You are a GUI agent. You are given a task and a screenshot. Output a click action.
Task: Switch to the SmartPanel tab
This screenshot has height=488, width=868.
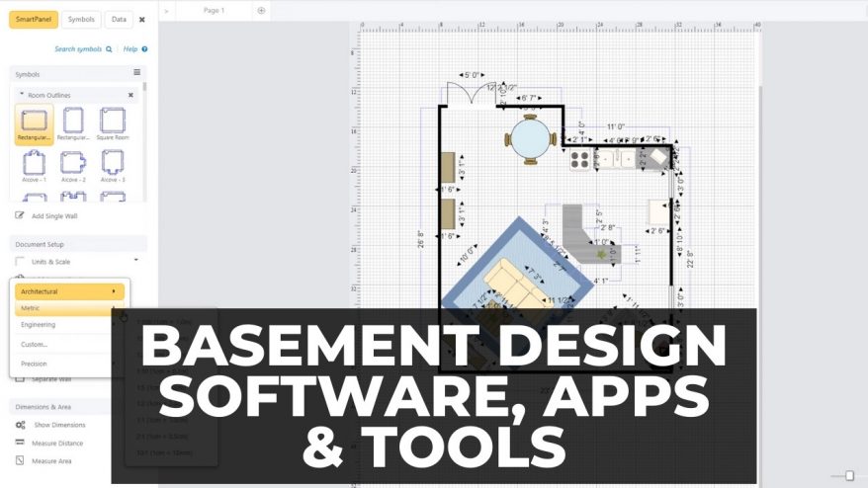coord(34,20)
